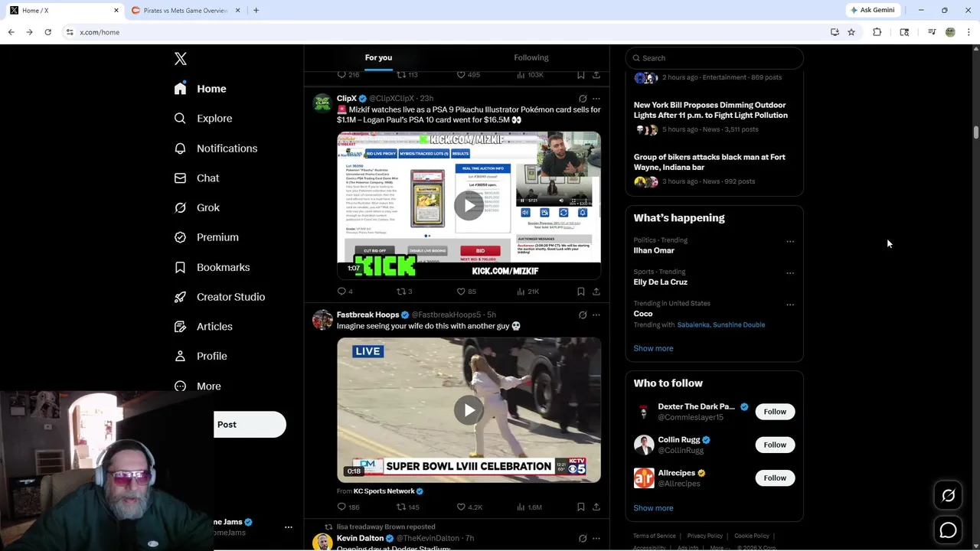Open Articles page

click(x=203, y=327)
